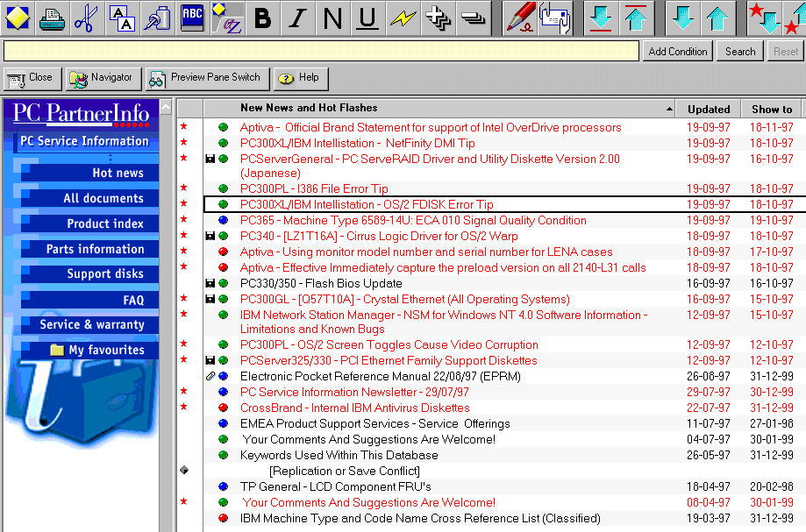Click the red pencil edit icon

tap(520, 18)
